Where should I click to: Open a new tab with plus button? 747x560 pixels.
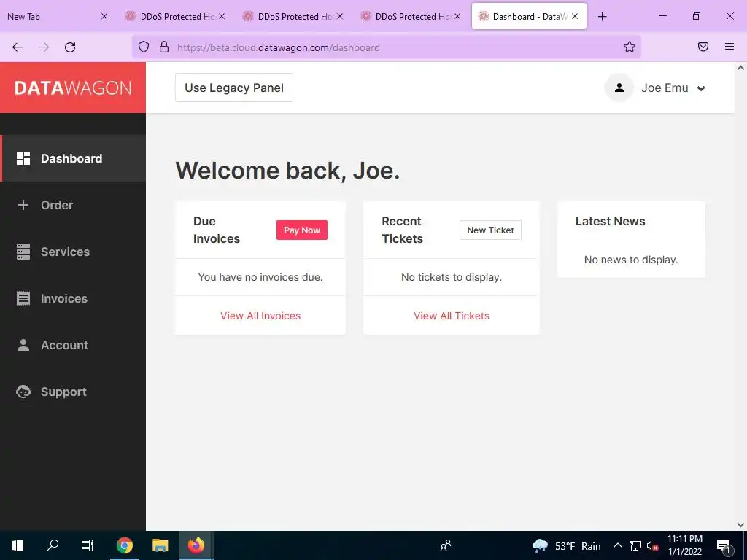tap(602, 17)
